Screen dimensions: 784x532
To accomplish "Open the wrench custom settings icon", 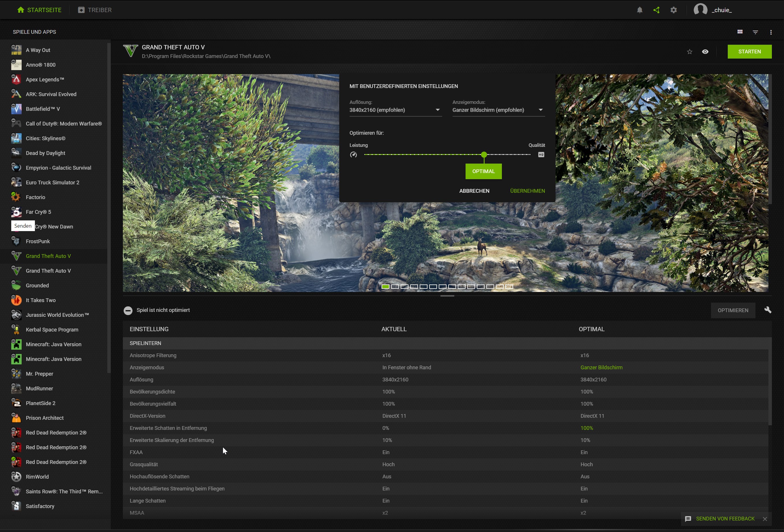I will pos(768,310).
